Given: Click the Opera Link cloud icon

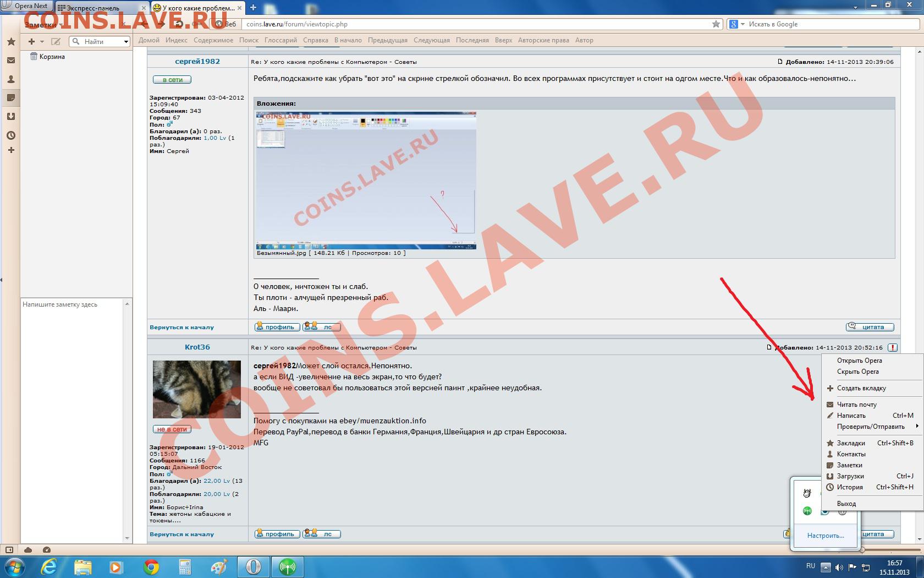Looking at the screenshot, I should pos(28,549).
